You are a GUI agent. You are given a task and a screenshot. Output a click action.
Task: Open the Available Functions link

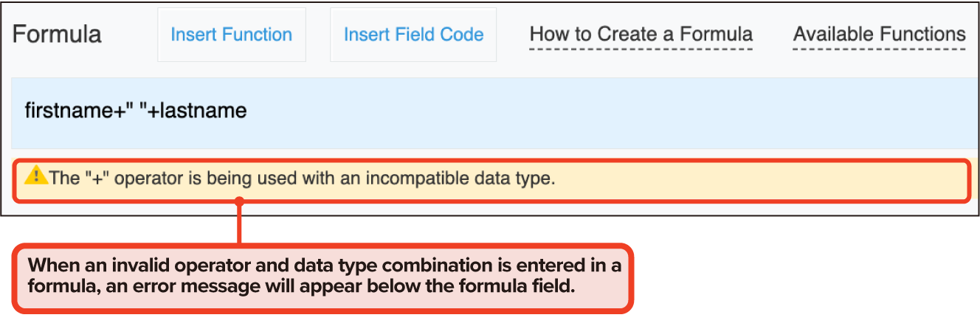[x=879, y=35]
